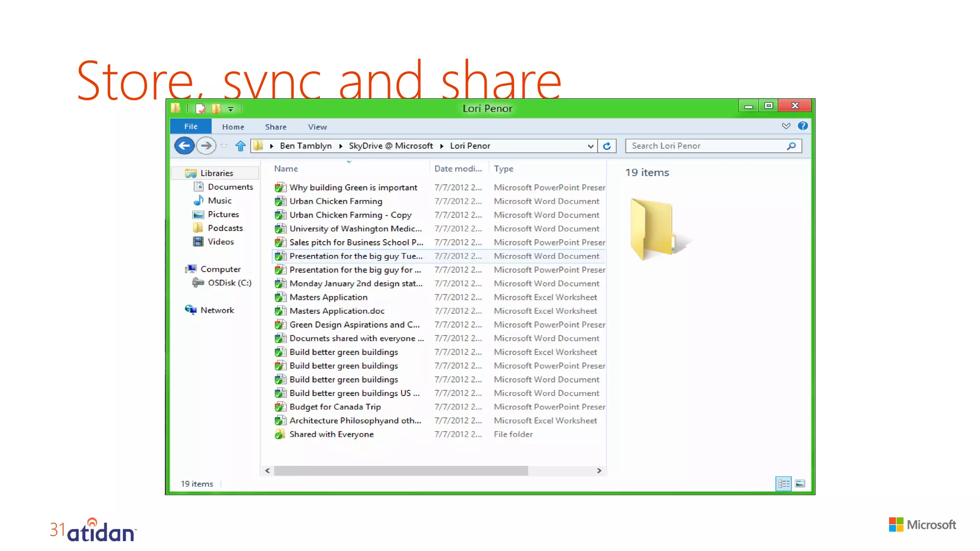
Task: Select the file Masters Application.doc
Action: tap(337, 311)
